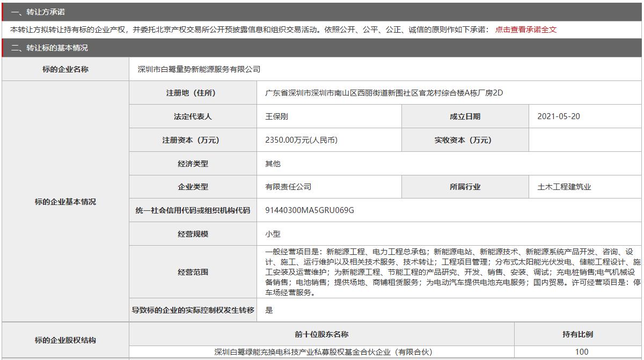
Task: Click registered capital value 2350.00万元(人民币)
Action: tap(301, 140)
